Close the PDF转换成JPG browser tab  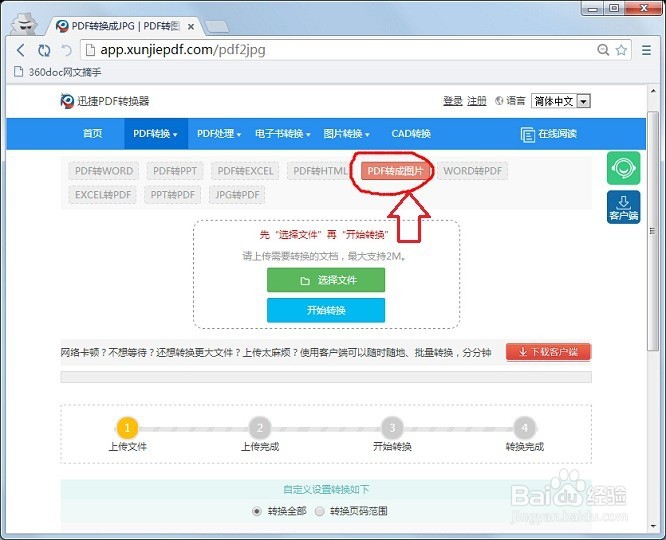pyautogui.click(x=191, y=26)
